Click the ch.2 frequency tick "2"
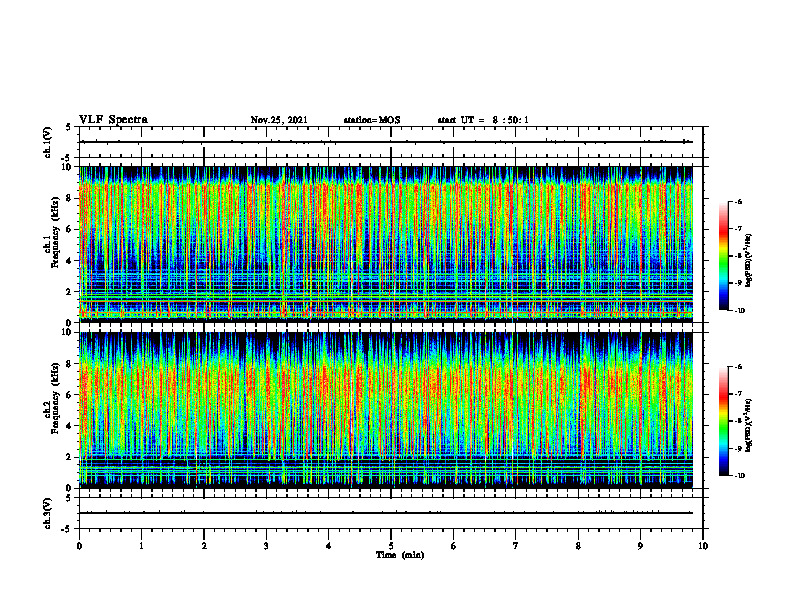This screenshot has width=792, height=612. (69, 457)
